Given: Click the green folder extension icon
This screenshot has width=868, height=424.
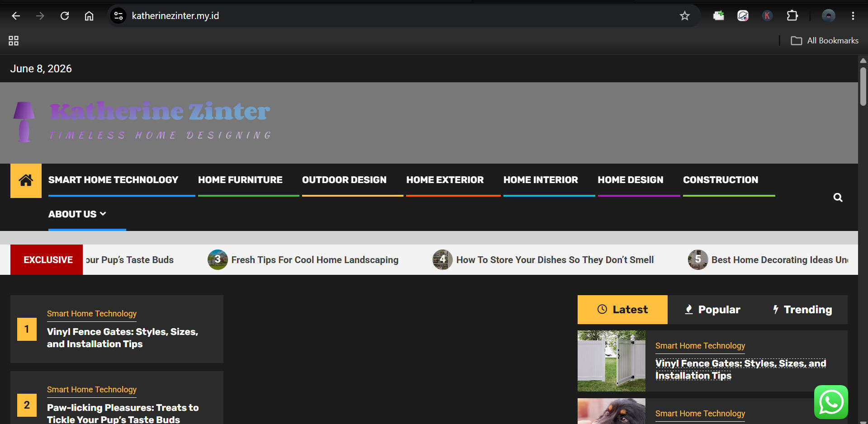Looking at the screenshot, I should coord(718,16).
